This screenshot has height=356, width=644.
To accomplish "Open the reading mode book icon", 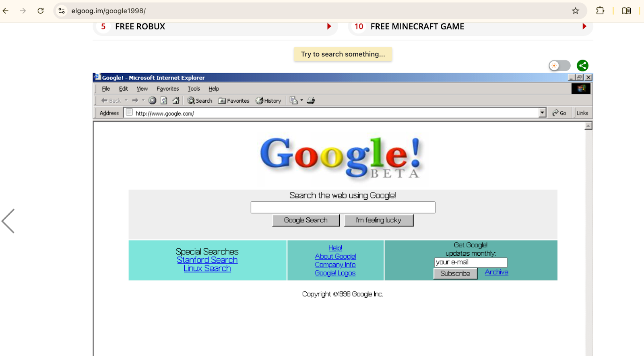I will coord(626,11).
